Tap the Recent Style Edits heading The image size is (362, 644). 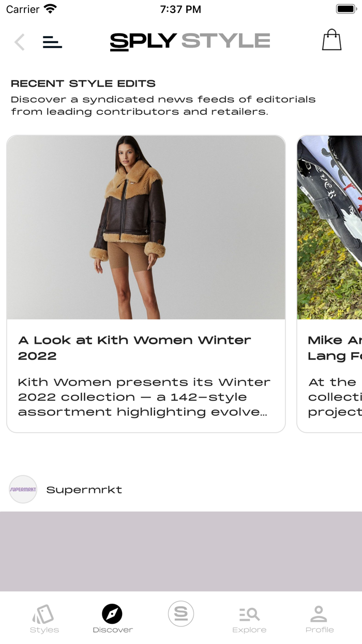click(83, 84)
